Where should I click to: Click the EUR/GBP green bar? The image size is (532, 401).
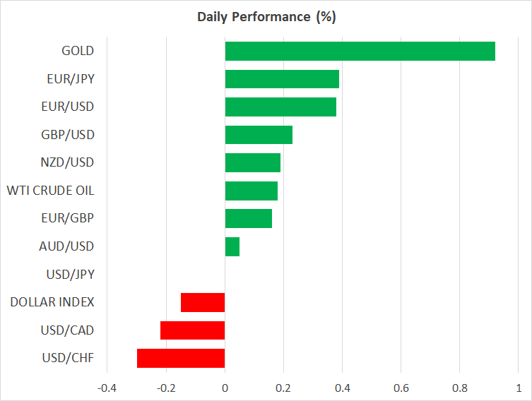coord(248,219)
